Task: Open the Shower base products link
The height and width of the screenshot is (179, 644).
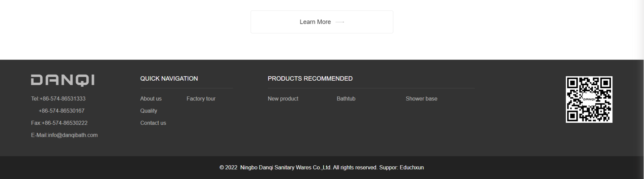Action: point(421,99)
